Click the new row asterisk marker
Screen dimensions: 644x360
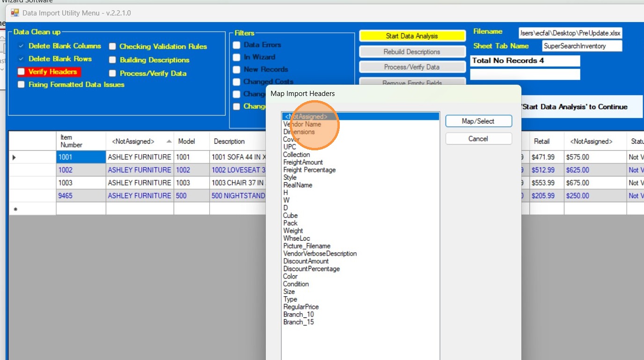point(15,209)
